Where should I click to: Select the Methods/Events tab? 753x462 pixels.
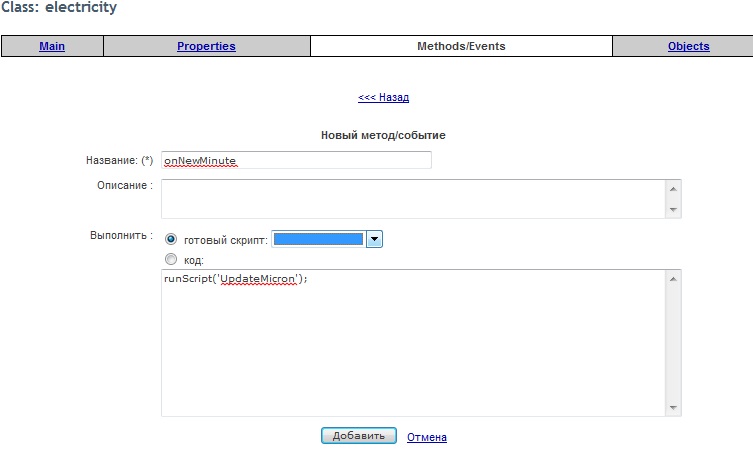[x=460, y=46]
